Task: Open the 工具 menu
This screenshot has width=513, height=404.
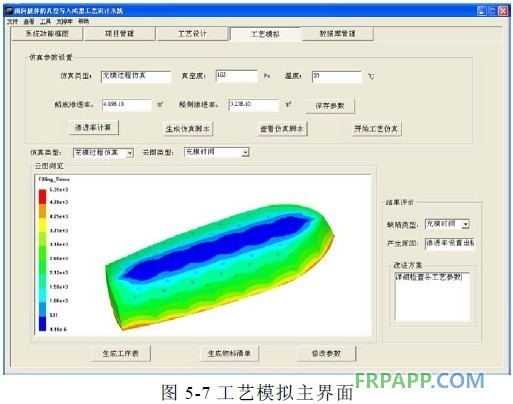Action: tap(45, 22)
